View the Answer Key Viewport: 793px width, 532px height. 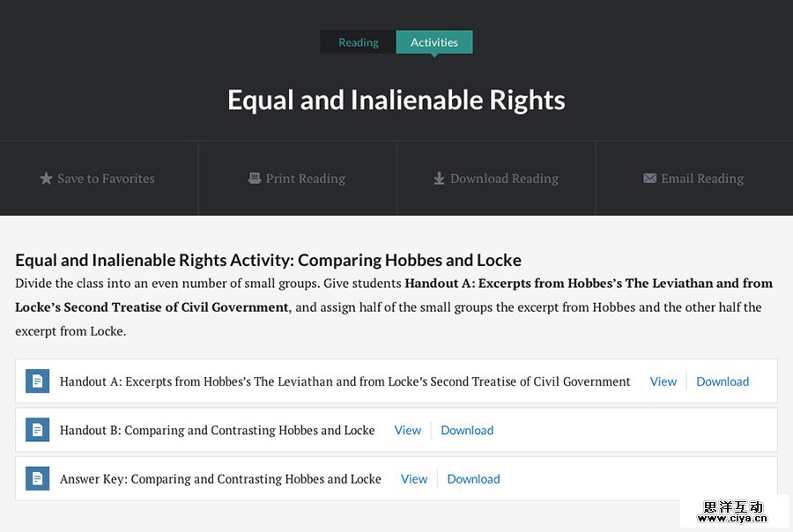(x=414, y=479)
